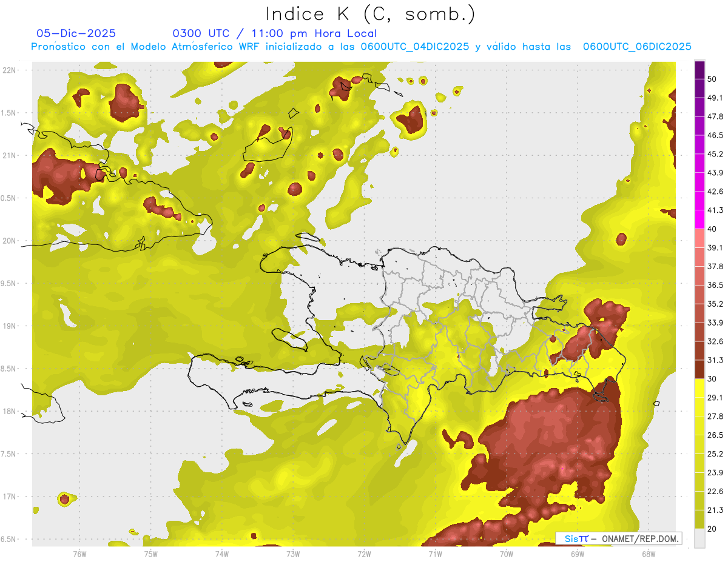Click the 'Pronostico con el Modelo Atmosferico WRF' line

[361, 46]
